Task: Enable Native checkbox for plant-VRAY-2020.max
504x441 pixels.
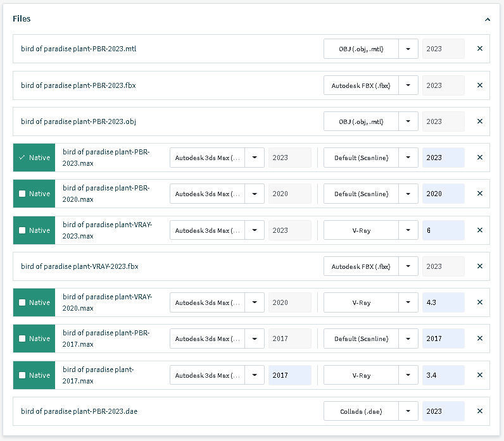Action: coord(23,302)
